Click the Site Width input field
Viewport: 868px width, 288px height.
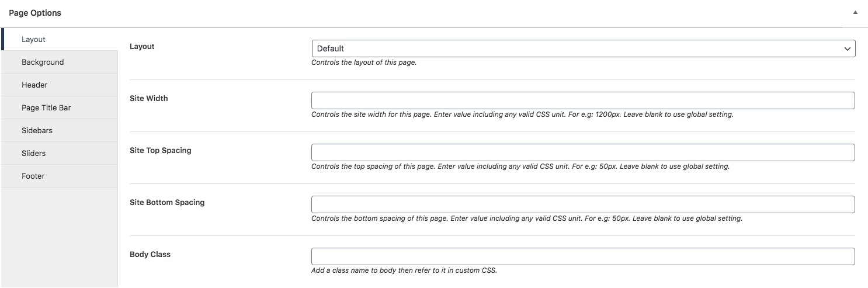583,100
